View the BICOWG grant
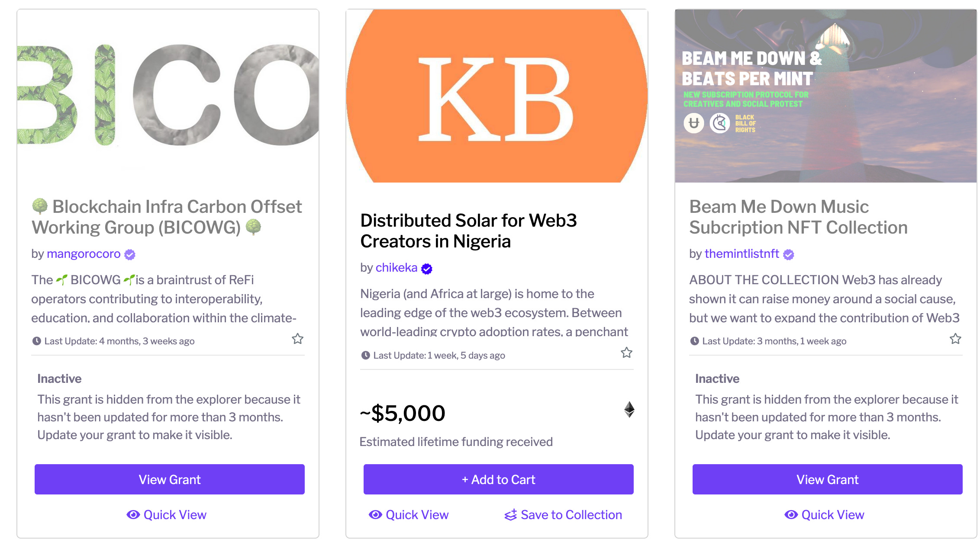The image size is (980, 552). [170, 479]
